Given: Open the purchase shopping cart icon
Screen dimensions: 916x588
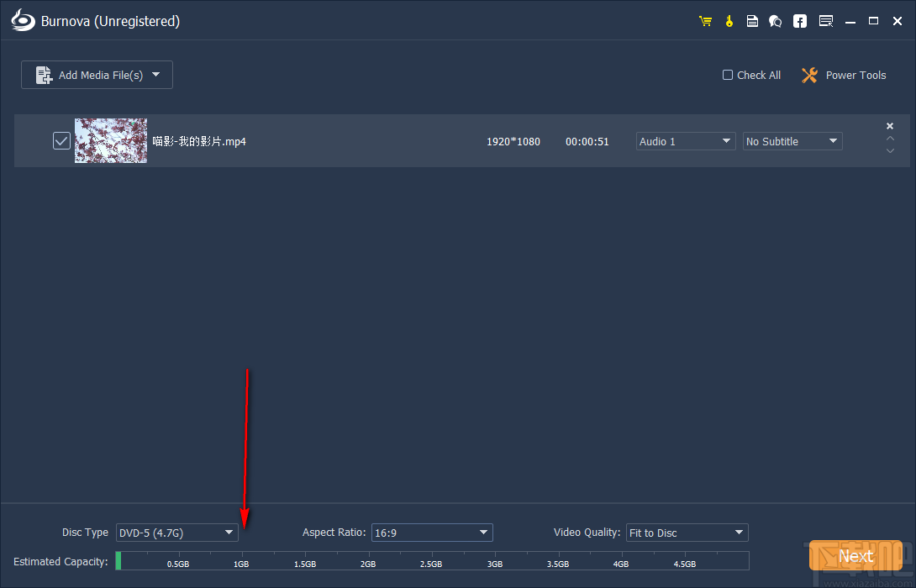Looking at the screenshot, I should (706, 22).
